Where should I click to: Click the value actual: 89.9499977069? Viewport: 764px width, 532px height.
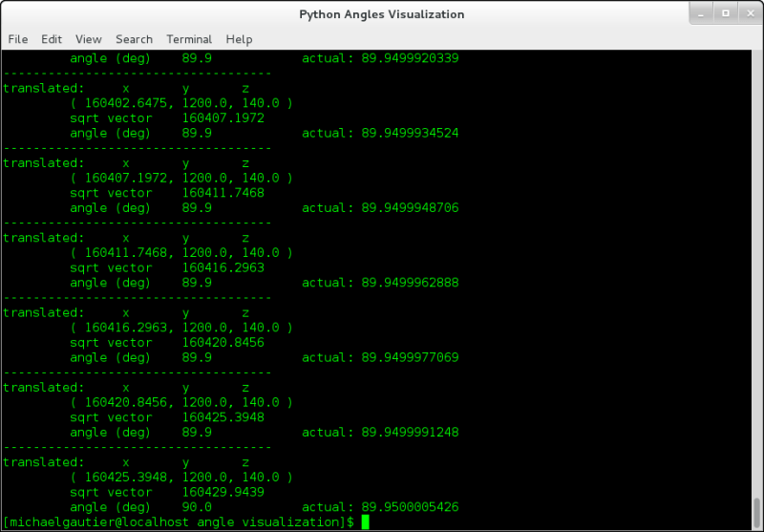click(x=380, y=357)
